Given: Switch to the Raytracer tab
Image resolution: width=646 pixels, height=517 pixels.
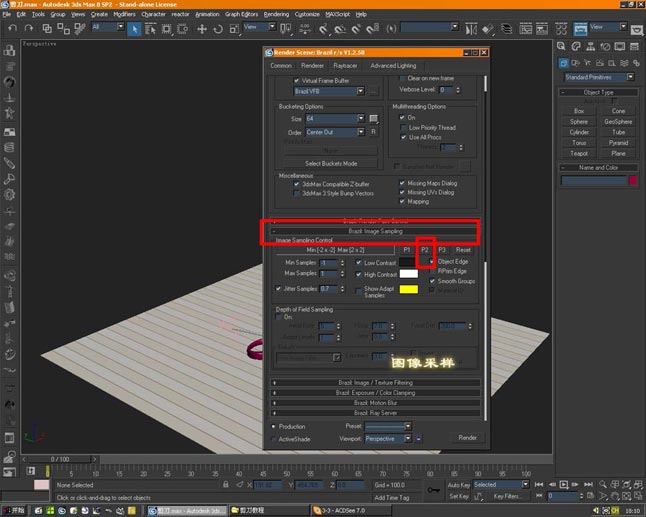Looking at the screenshot, I should pyautogui.click(x=345, y=66).
